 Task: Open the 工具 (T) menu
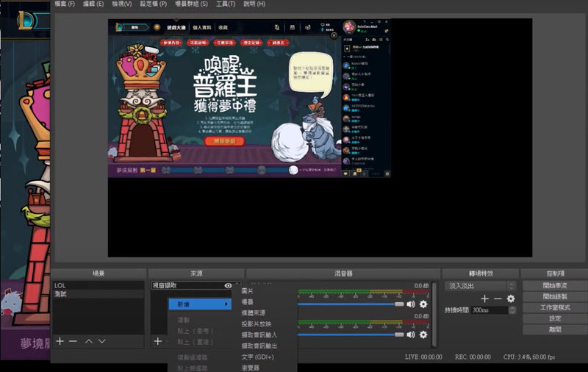point(226,4)
